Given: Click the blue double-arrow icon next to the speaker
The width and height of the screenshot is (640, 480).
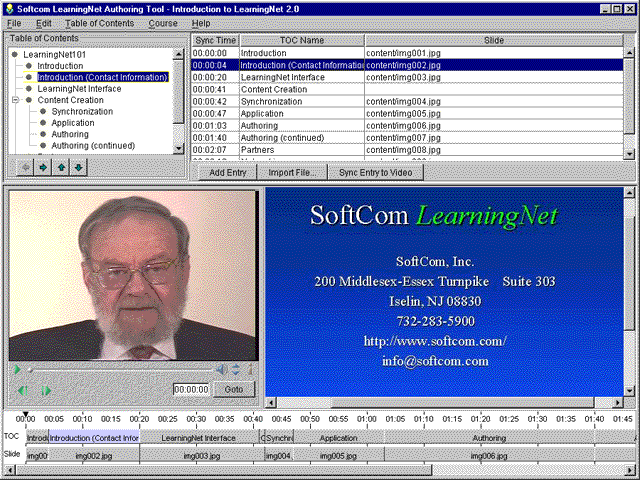Looking at the screenshot, I should 236,370.
